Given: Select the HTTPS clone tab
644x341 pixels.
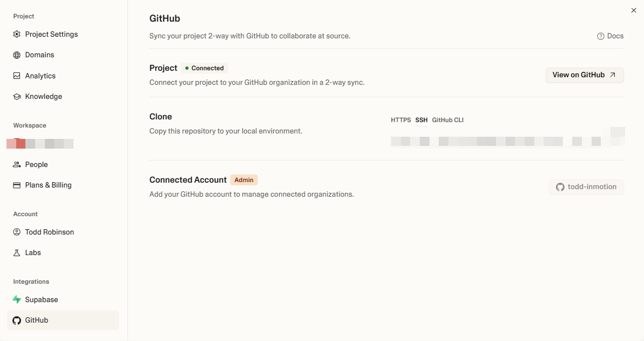Looking at the screenshot, I should click(x=400, y=120).
